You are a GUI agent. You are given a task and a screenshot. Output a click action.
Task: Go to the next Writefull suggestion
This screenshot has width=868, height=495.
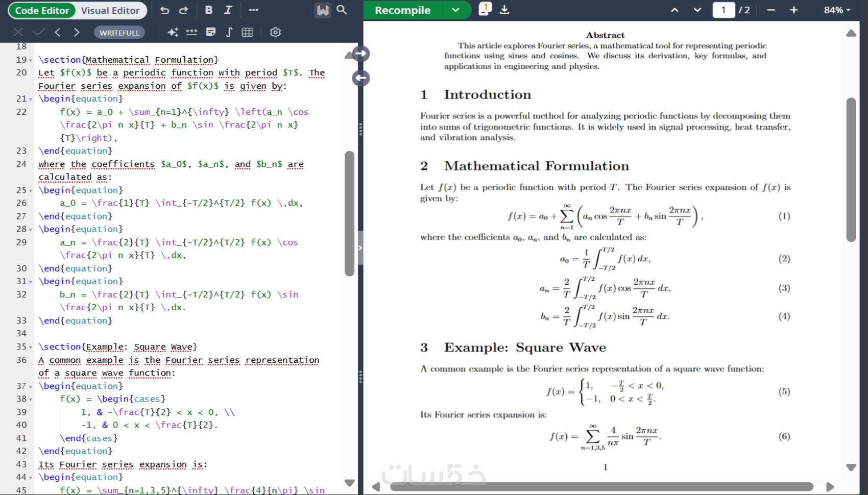point(77,32)
